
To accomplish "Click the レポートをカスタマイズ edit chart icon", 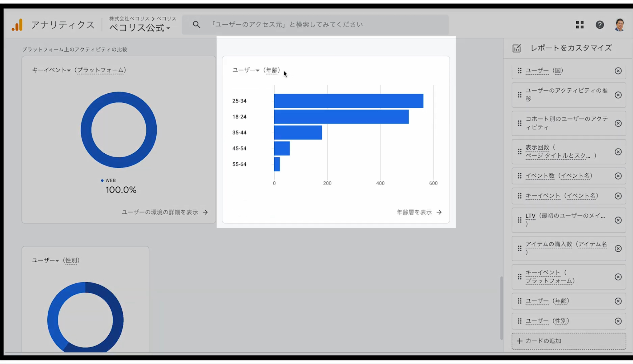I will (517, 48).
